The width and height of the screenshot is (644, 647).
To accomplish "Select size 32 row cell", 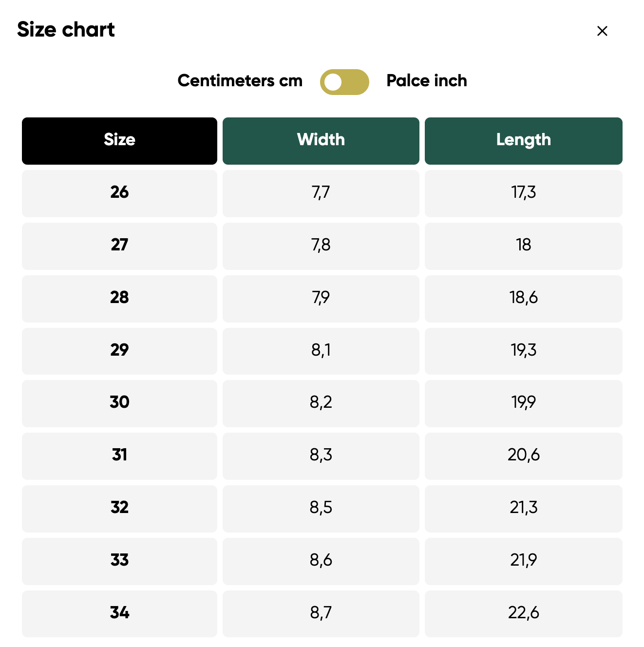I will tap(119, 509).
